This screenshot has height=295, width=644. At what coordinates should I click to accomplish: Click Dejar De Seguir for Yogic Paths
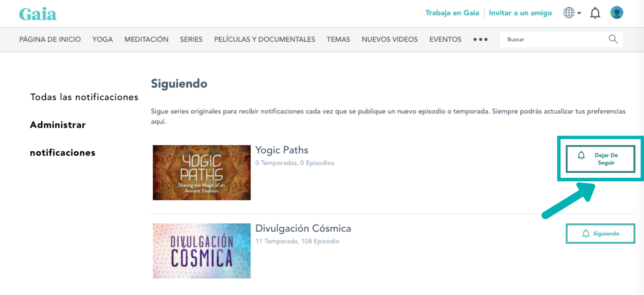coord(600,159)
